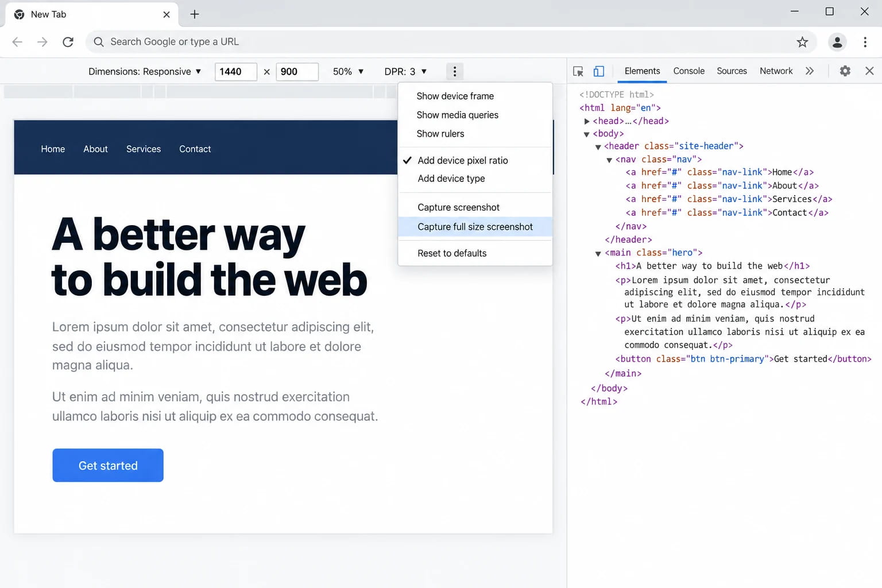Click the viewport height field 900
Viewport: 882px width, 588px height.
[297, 72]
